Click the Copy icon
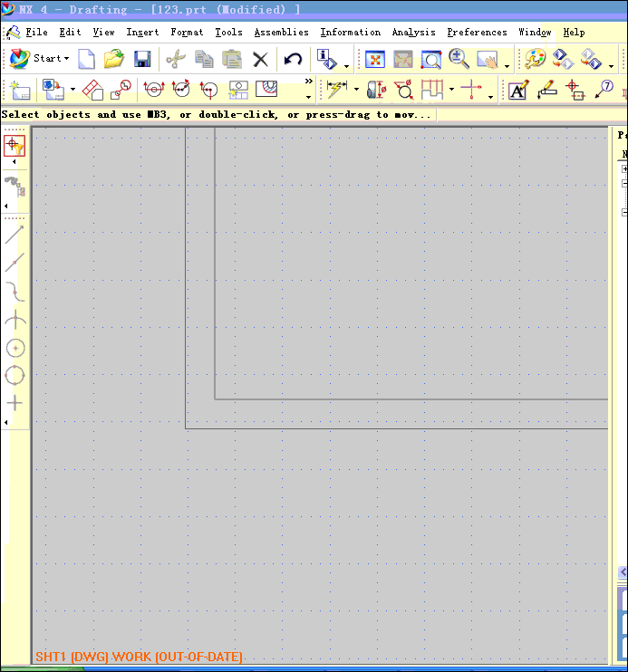The height and width of the screenshot is (672, 628). [x=204, y=59]
